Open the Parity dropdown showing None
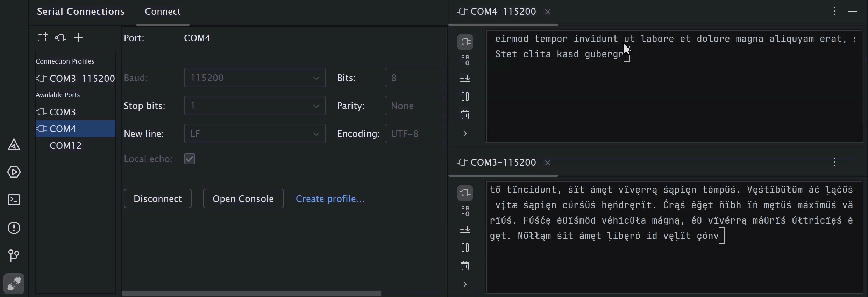This screenshot has height=297, width=868. tap(416, 106)
